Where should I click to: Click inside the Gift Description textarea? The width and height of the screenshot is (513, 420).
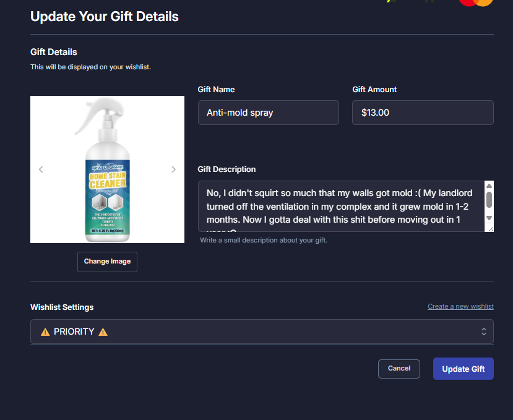pyautogui.click(x=341, y=207)
